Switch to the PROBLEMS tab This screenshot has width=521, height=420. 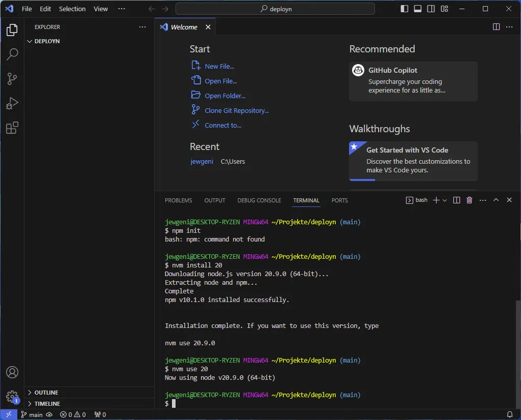pyautogui.click(x=179, y=200)
